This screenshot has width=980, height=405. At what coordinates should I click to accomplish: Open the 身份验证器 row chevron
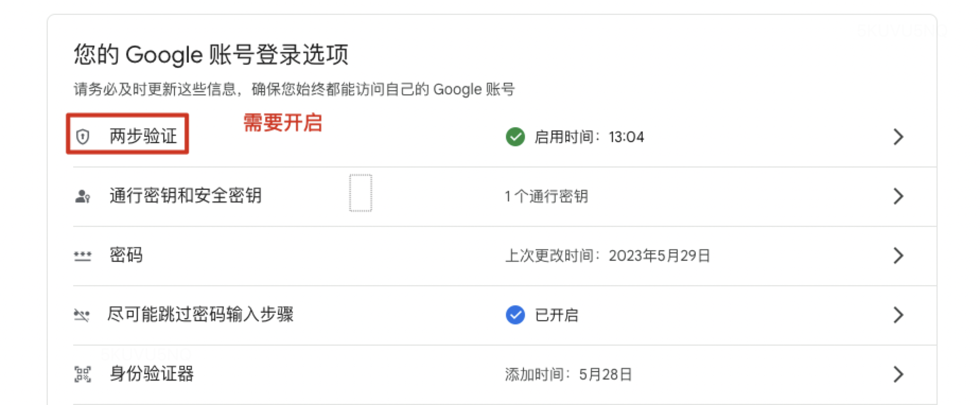pyautogui.click(x=898, y=374)
